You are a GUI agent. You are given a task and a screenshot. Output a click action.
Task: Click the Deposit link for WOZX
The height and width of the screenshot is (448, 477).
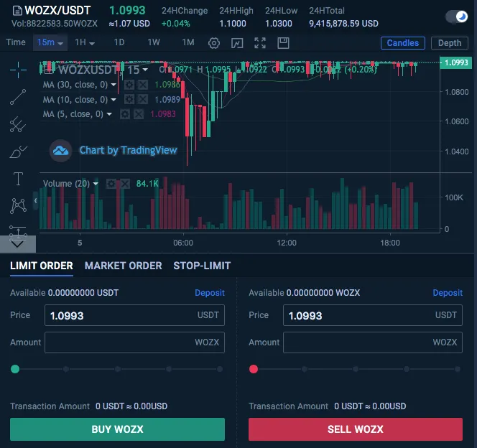(x=448, y=293)
